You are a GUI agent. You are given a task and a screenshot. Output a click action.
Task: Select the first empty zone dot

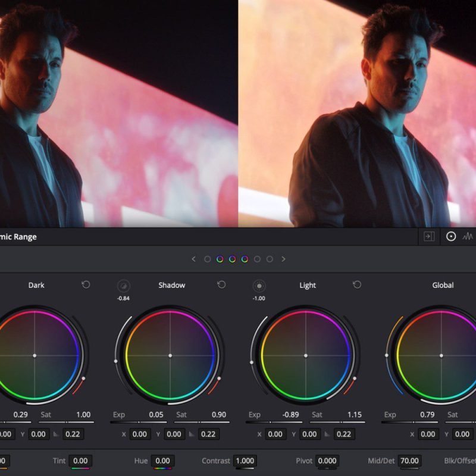tap(207, 259)
